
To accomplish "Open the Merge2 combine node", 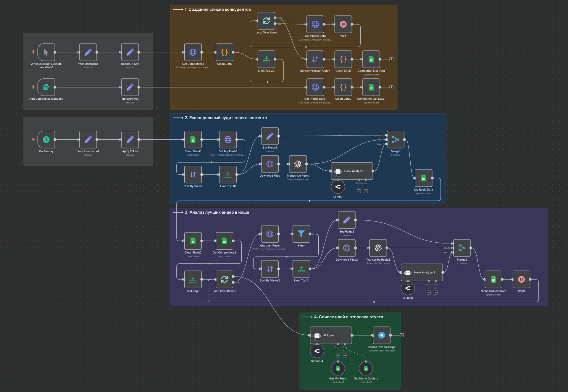I will click(461, 248).
